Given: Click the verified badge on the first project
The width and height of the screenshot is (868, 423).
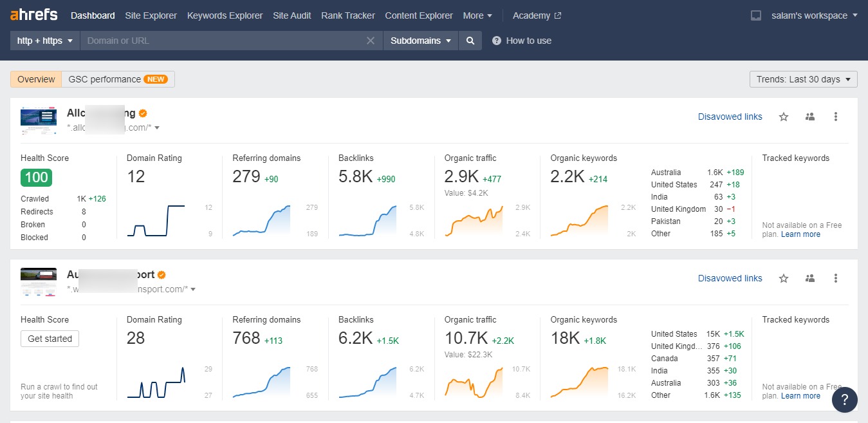Looking at the screenshot, I should tap(143, 113).
